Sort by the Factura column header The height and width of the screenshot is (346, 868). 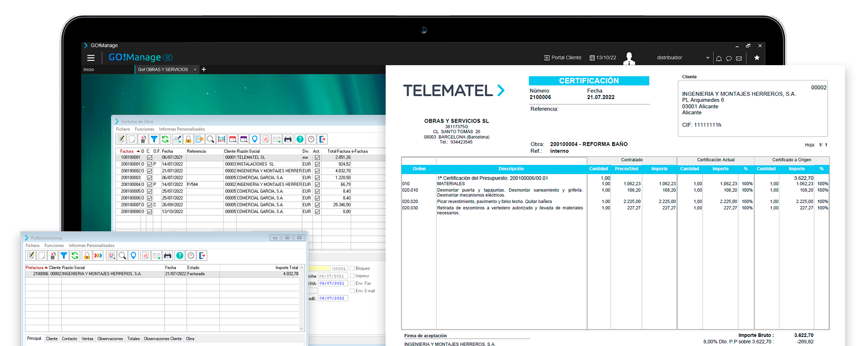(x=127, y=151)
